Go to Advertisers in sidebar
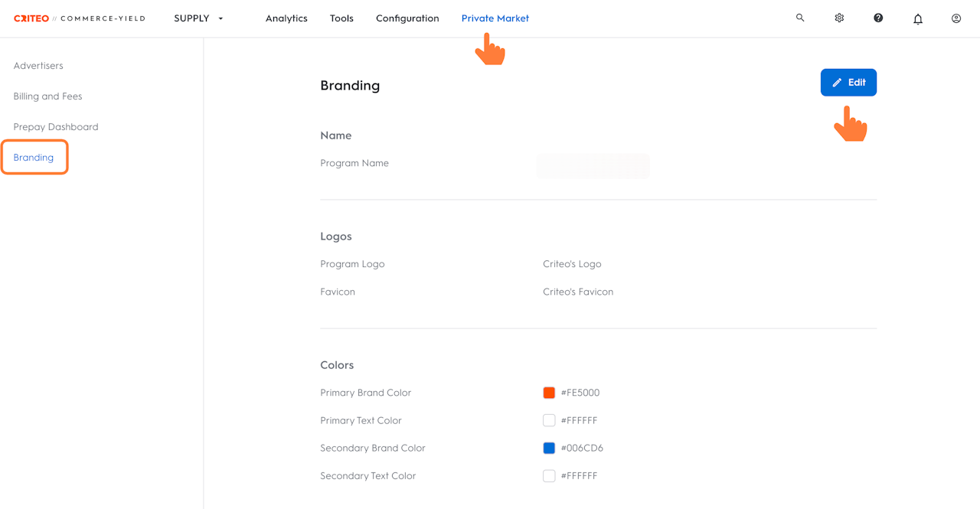Viewport: 980px width, 509px height. pos(38,66)
